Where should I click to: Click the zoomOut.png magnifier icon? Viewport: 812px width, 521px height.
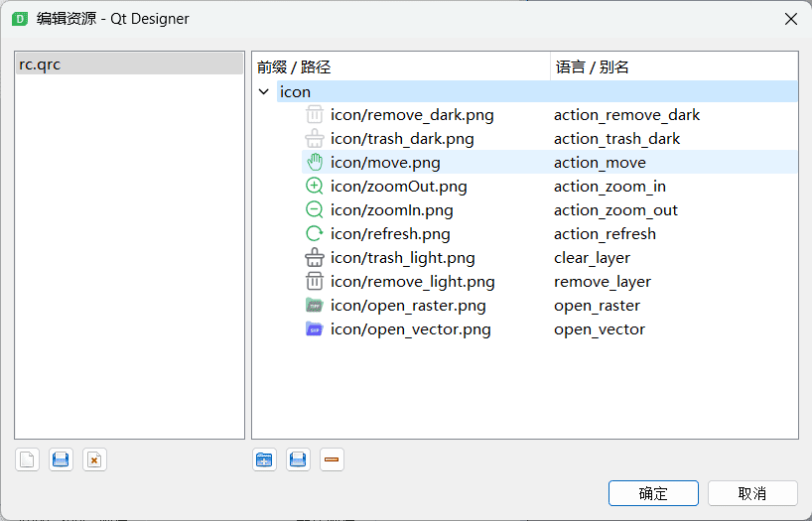(315, 187)
